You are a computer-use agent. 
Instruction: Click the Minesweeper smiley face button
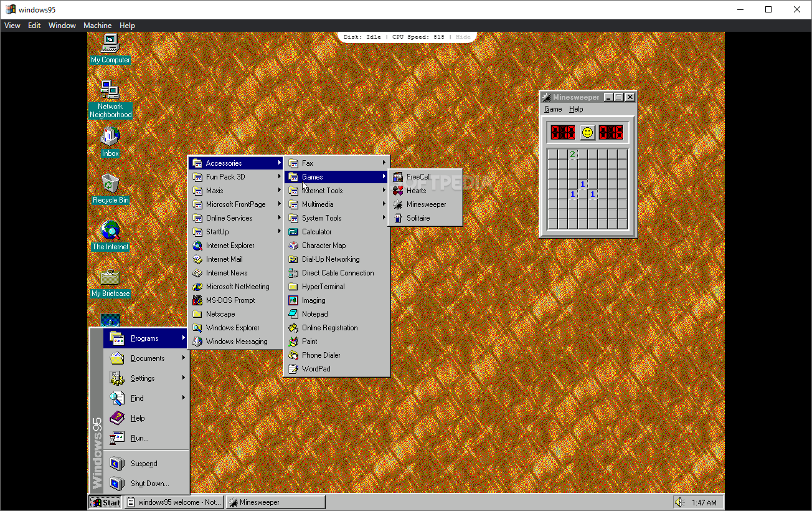click(587, 132)
